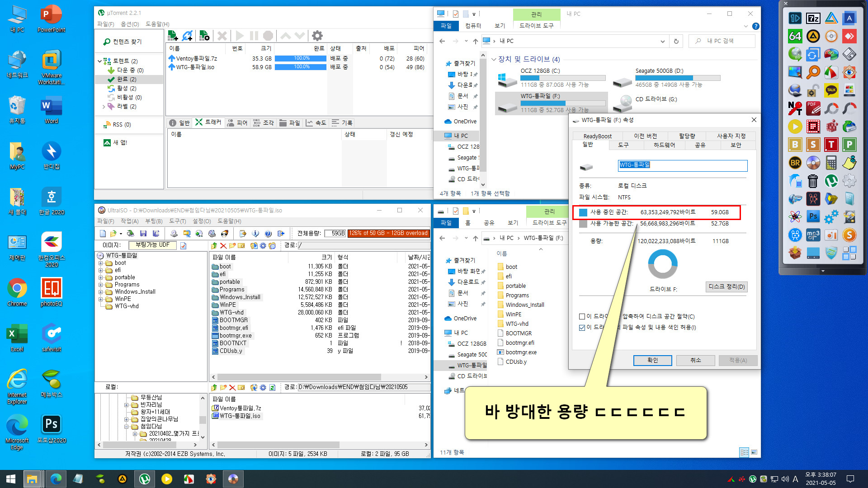The image size is (868, 488).
Task: Click uTorrent remove torrent X icon
Action: pos(222,36)
